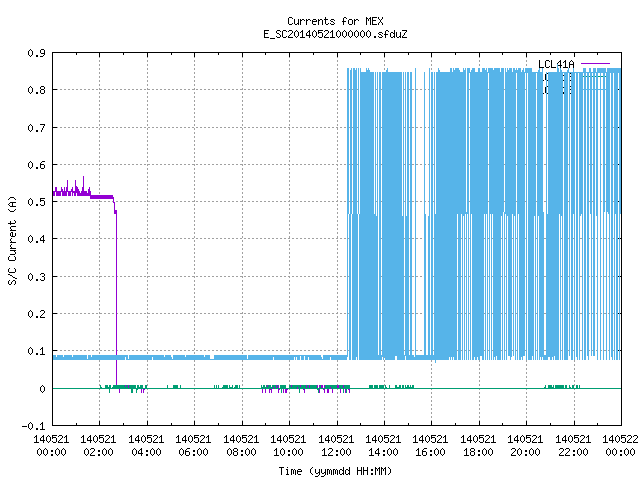Select the subtitle 'E_SC20140521000000.sfduZ'
This screenshot has width=640, height=480.
[335, 34]
